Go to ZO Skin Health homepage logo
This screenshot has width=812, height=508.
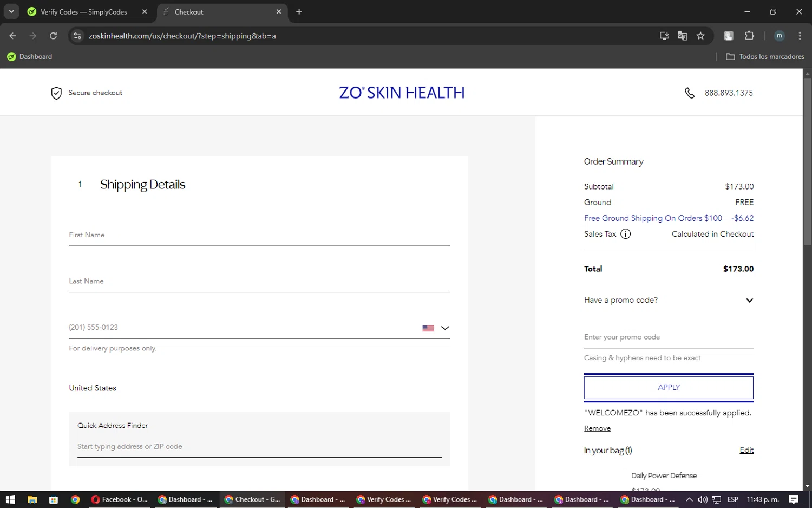pyautogui.click(x=402, y=93)
